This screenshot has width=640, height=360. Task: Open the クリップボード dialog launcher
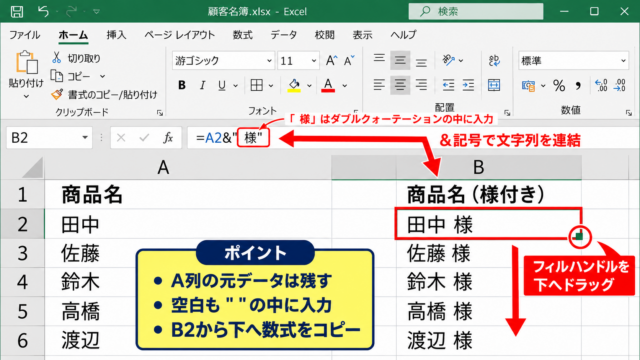coord(160,113)
